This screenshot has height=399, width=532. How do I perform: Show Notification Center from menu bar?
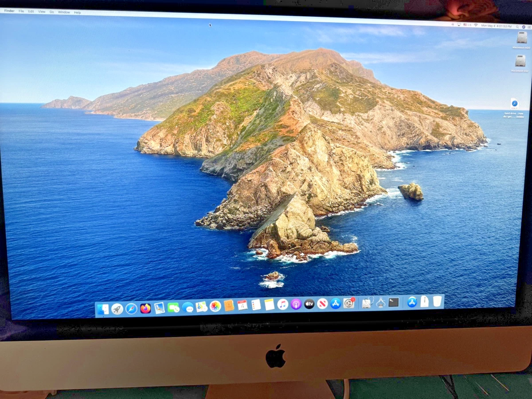coord(529,27)
